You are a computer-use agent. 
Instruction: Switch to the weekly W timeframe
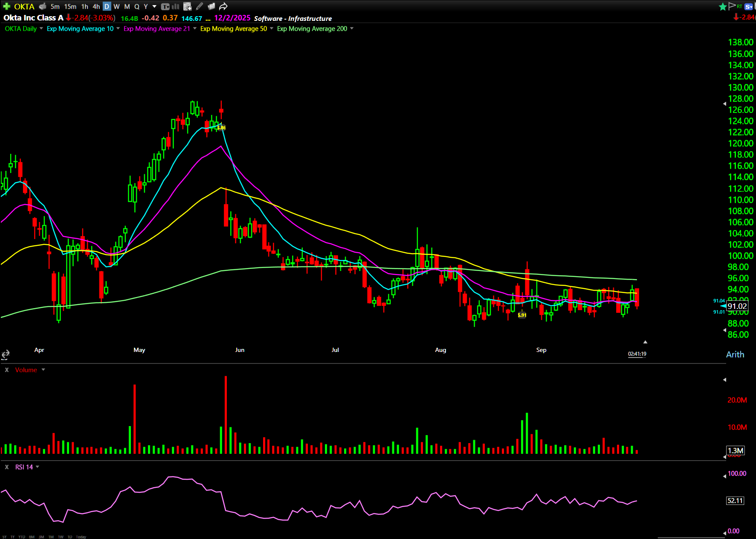(116, 6)
